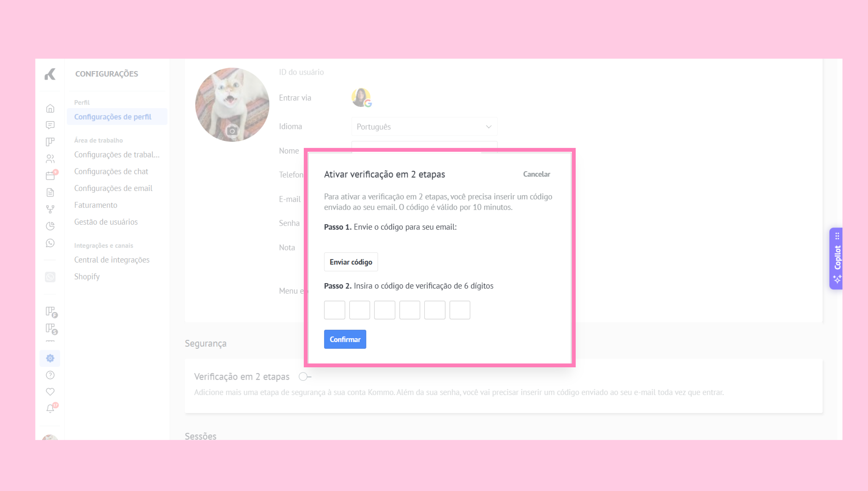Click the first verification code digit box
The image size is (868, 491).
334,310
